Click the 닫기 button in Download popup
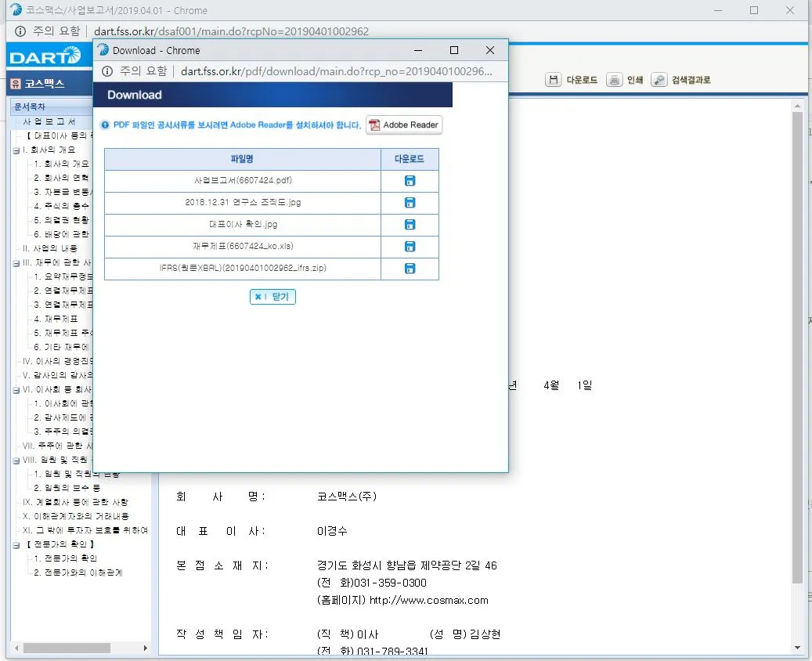 [272, 297]
